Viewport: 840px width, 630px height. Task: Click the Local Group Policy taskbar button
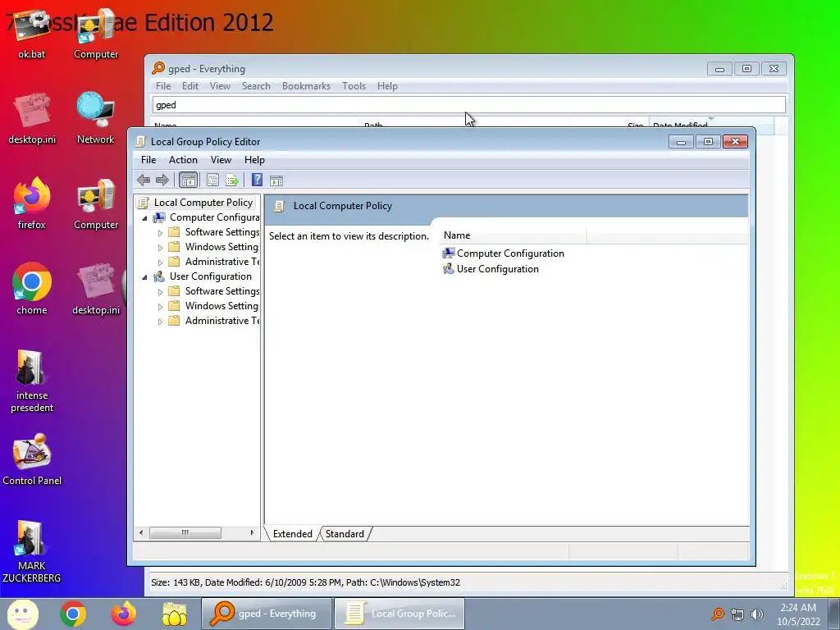click(399, 614)
